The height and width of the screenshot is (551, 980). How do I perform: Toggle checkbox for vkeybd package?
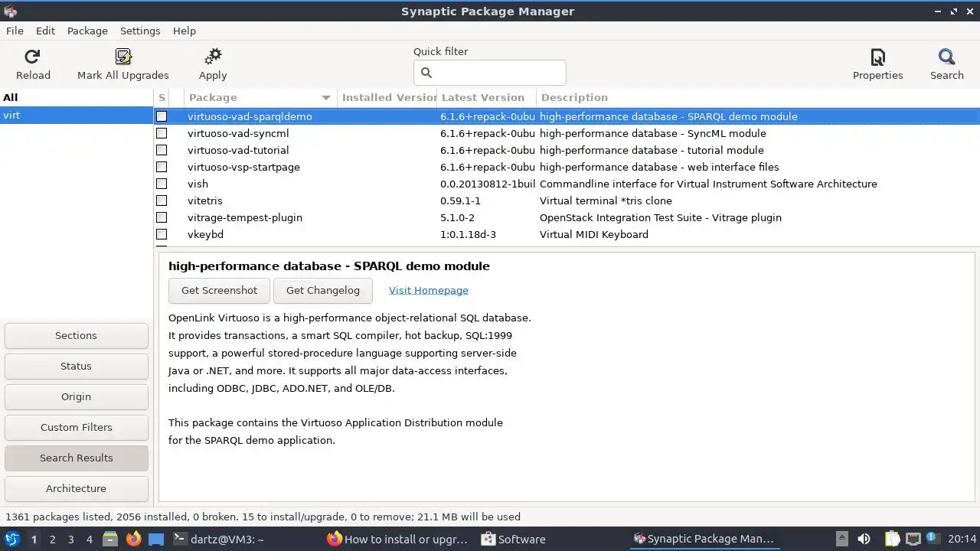click(162, 234)
